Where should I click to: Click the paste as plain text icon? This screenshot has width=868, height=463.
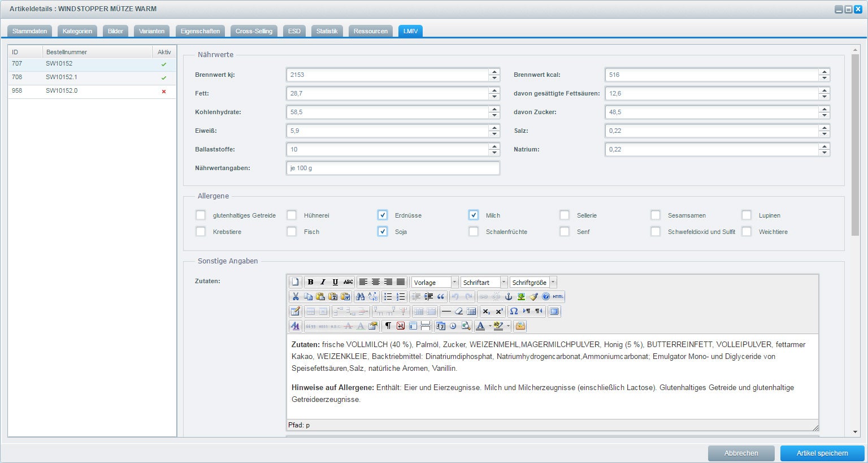[333, 297]
